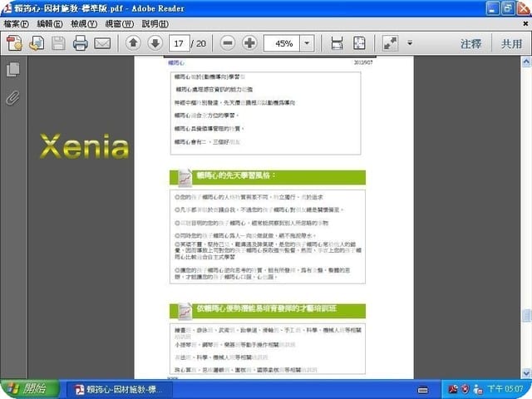The image size is (532, 399).
Task: Close the document with menu bar X
Action: click(525, 24)
